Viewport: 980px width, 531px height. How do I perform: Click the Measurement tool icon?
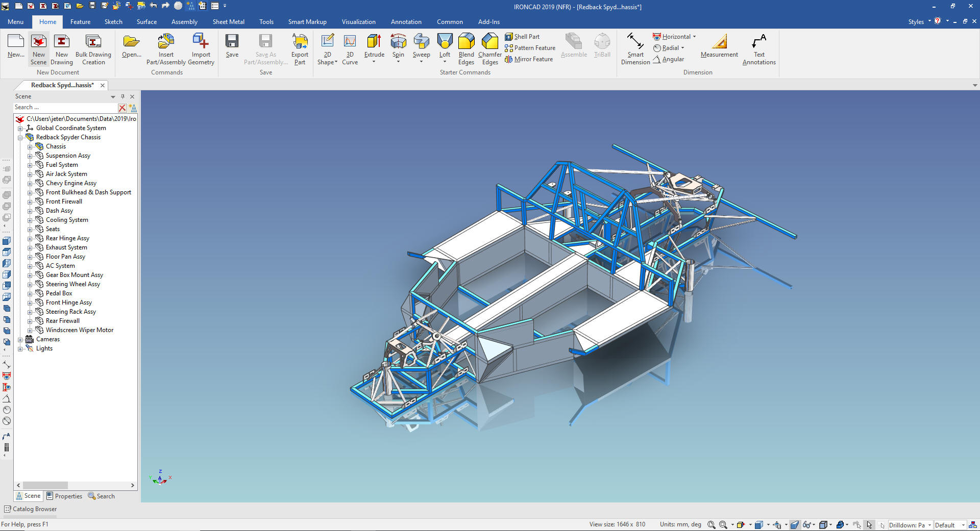coord(719,42)
